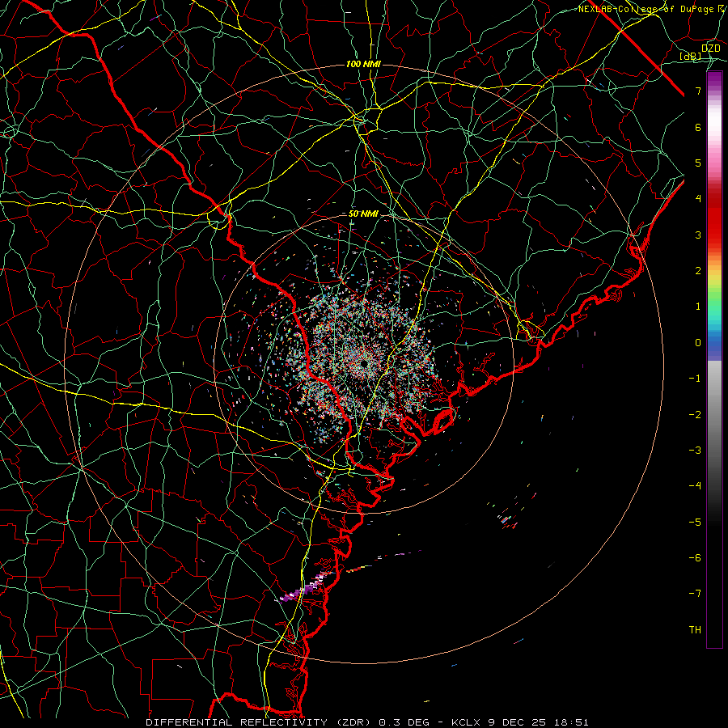Screen dimensions: 728x728
Task: Click the "[dB]" units label
Action: pyautogui.click(x=691, y=57)
